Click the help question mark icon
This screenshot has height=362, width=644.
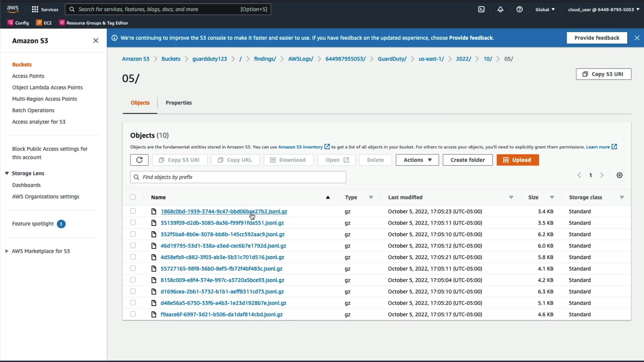pos(519,9)
